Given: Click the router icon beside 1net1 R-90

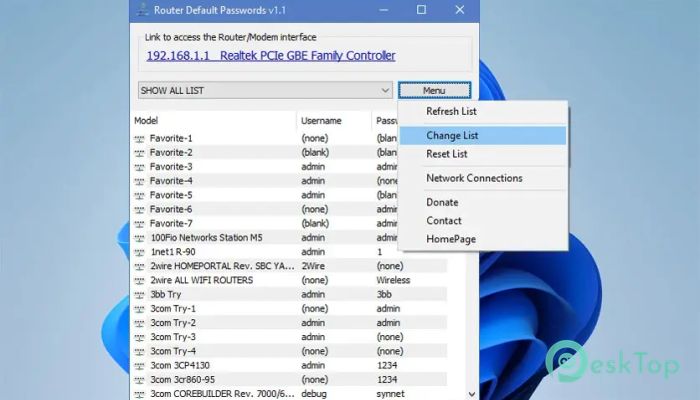Looking at the screenshot, I should coord(139,253).
